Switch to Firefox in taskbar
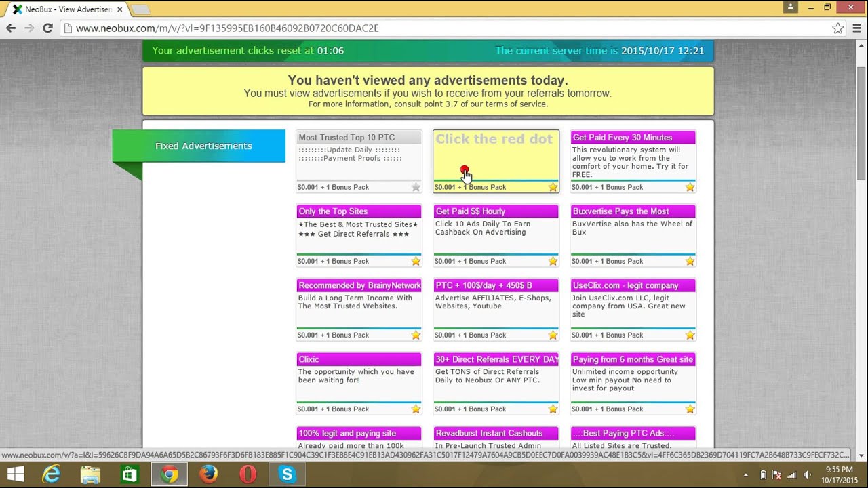868x488 pixels. [x=208, y=474]
